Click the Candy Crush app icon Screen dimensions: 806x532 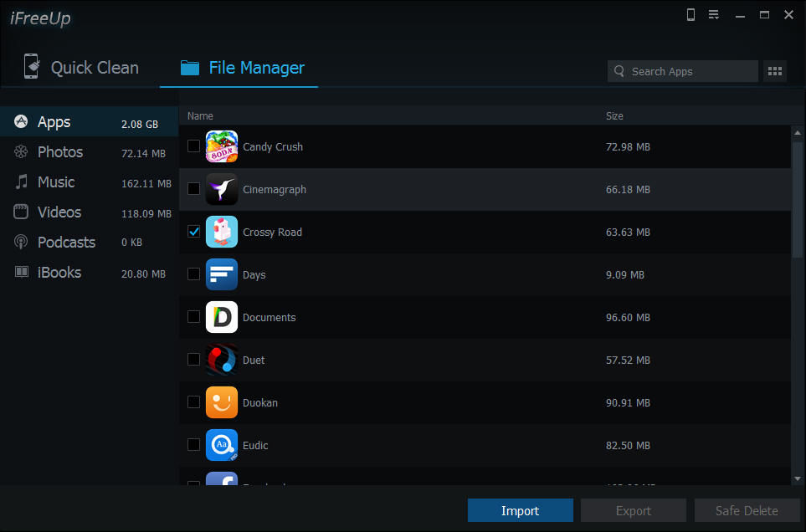(x=222, y=146)
